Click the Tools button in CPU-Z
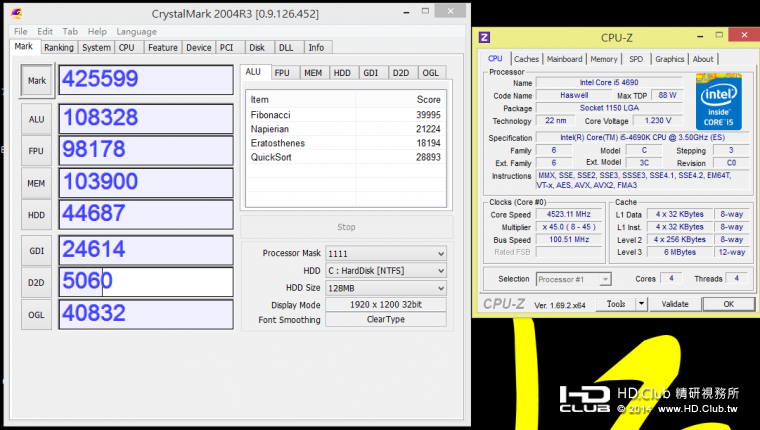The width and height of the screenshot is (760, 430). 616,304
